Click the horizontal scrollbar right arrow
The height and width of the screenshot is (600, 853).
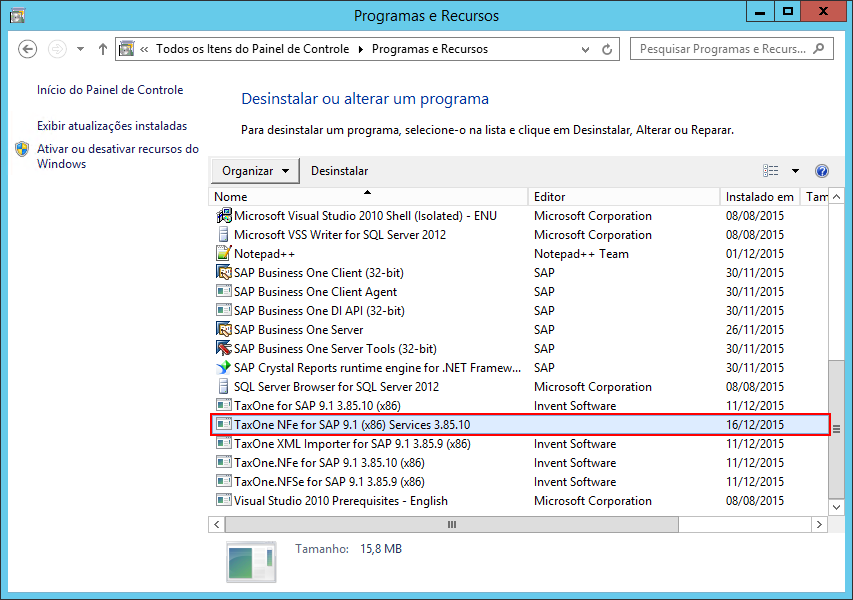click(x=819, y=524)
